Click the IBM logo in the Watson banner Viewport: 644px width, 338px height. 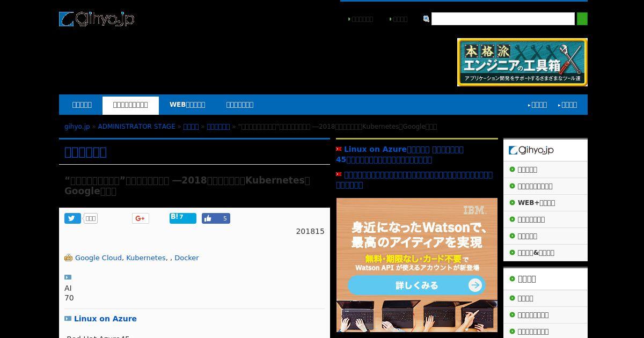(474, 210)
